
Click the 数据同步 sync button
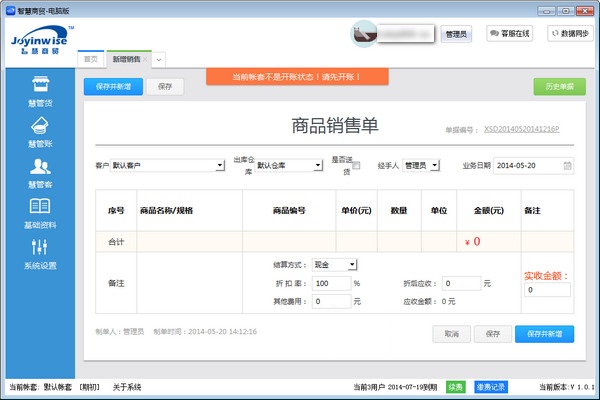570,34
